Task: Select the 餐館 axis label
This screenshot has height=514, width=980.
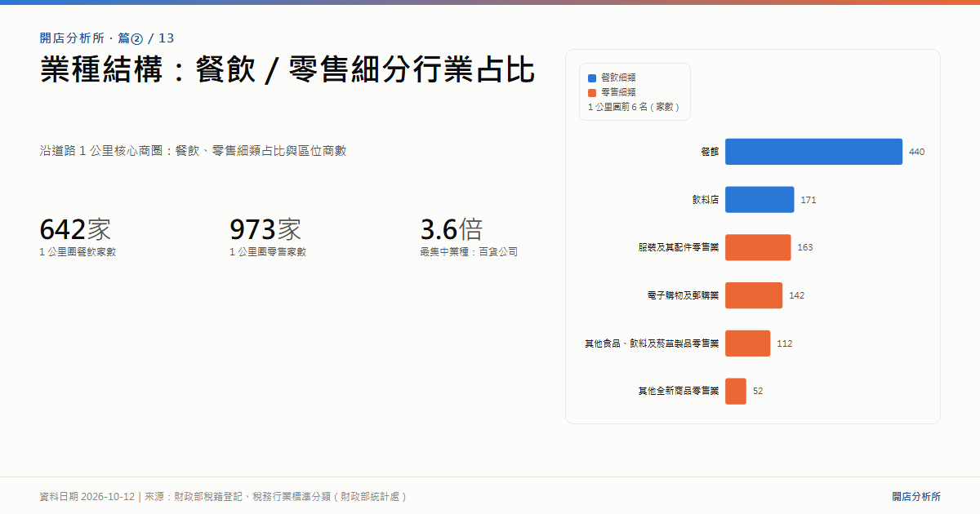Action: (x=710, y=153)
